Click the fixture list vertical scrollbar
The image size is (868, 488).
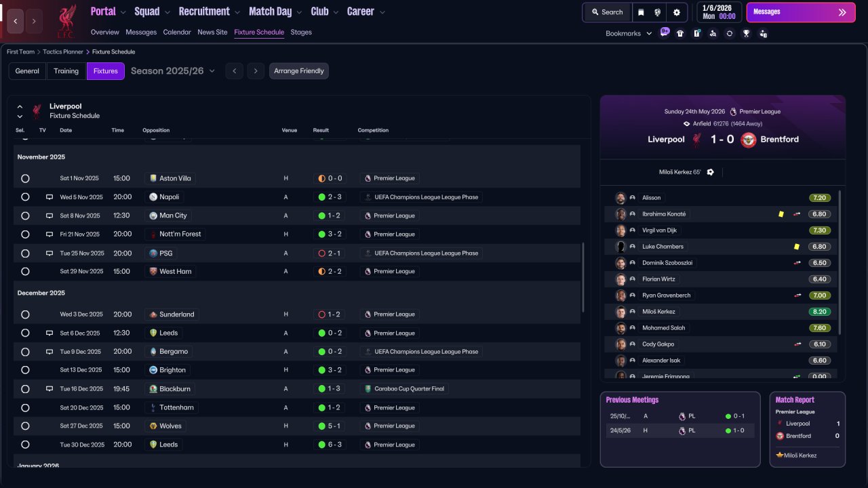point(583,278)
